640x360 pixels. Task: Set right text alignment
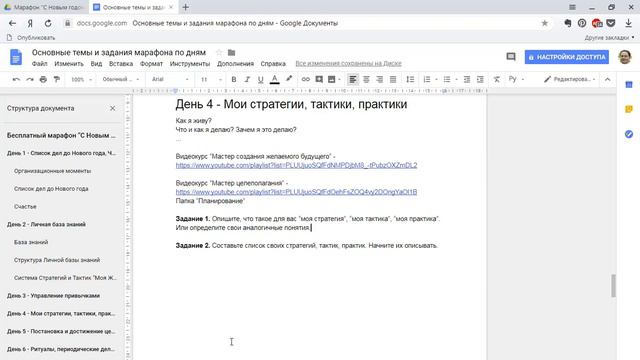tap(380, 79)
